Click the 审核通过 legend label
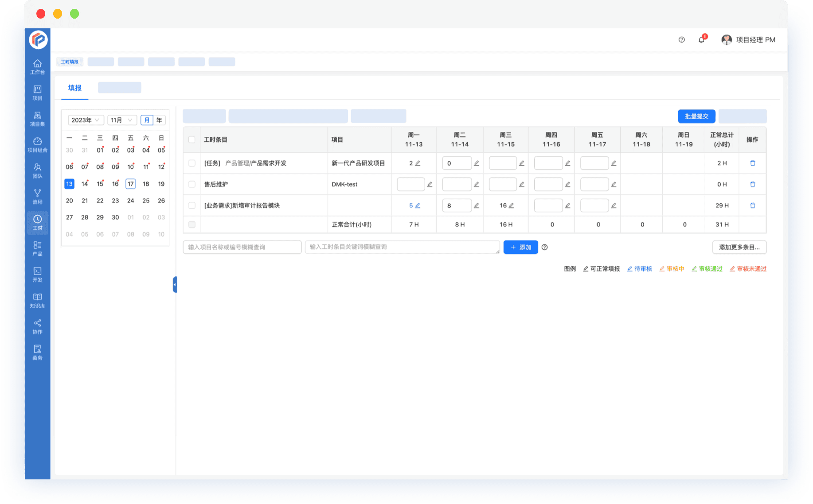 (x=711, y=269)
